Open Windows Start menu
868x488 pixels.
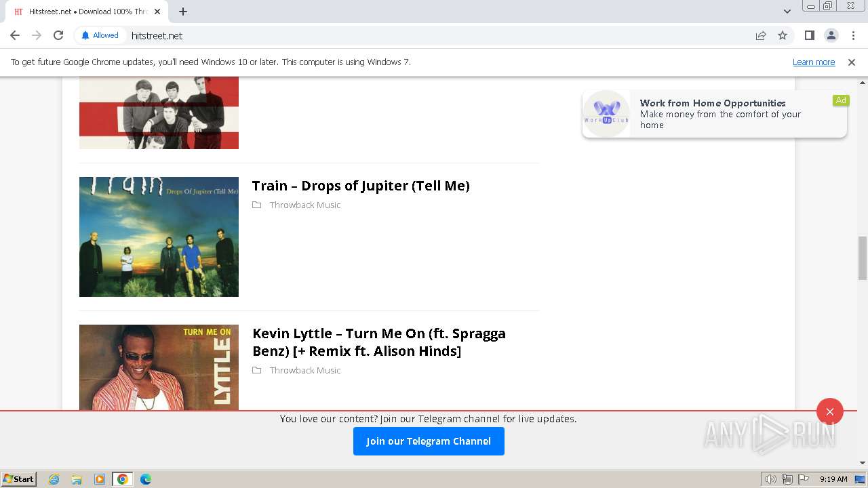tap(18, 479)
